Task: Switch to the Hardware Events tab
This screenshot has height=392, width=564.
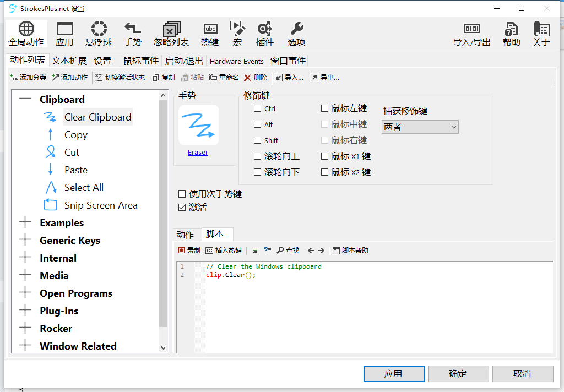Action: [x=237, y=61]
